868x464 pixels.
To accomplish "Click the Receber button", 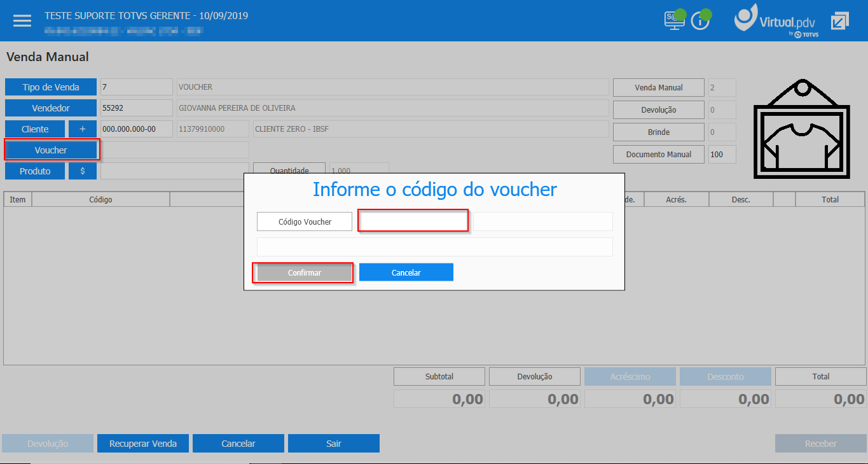I will [821, 444].
